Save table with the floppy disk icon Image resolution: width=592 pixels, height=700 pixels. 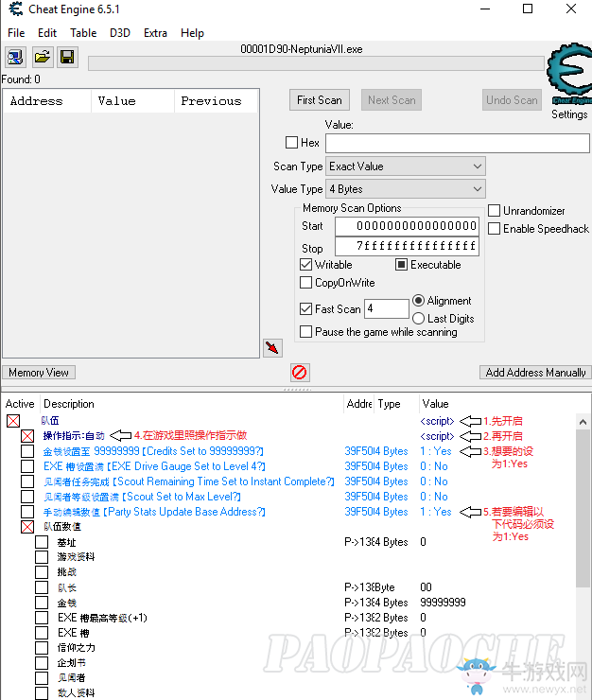pyautogui.click(x=67, y=57)
